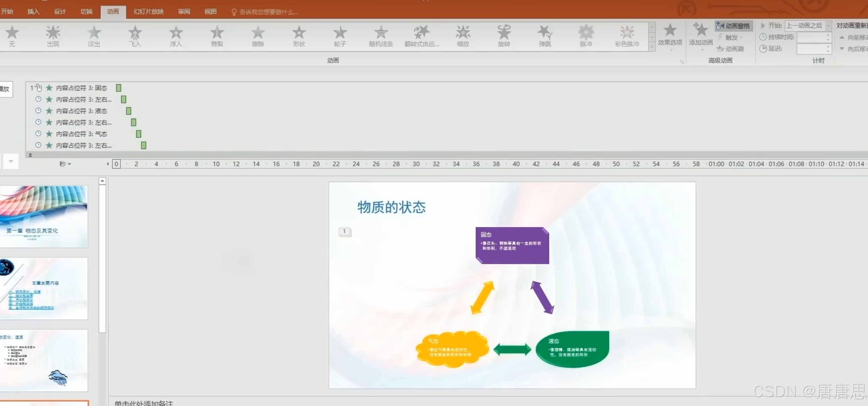
Task: Click the 添加动画 (Add Animation) button
Action: coord(701,36)
